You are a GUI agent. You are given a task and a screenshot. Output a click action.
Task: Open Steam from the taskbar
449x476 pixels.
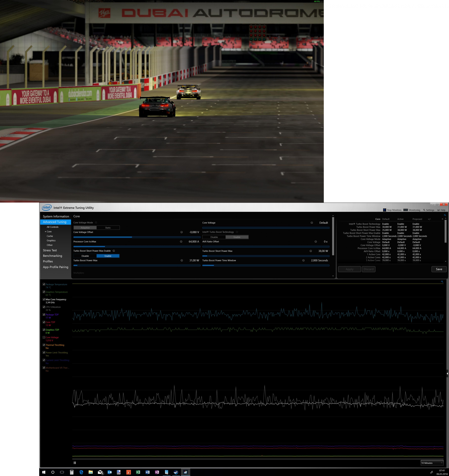click(176, 472)
